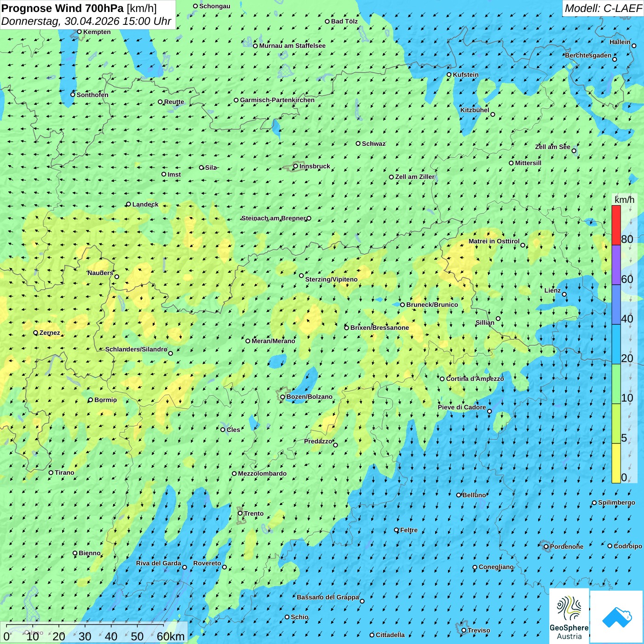Click the Sonthofen city label
The height and width of the screenshot is (644, 644).
tap(92, 95)
